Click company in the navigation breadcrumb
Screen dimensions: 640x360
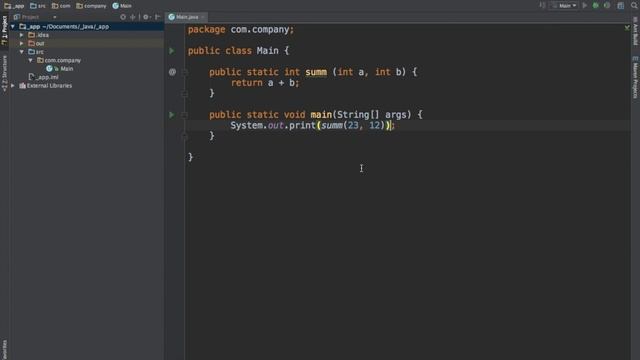pyautogui.click(x=91, y=6)
